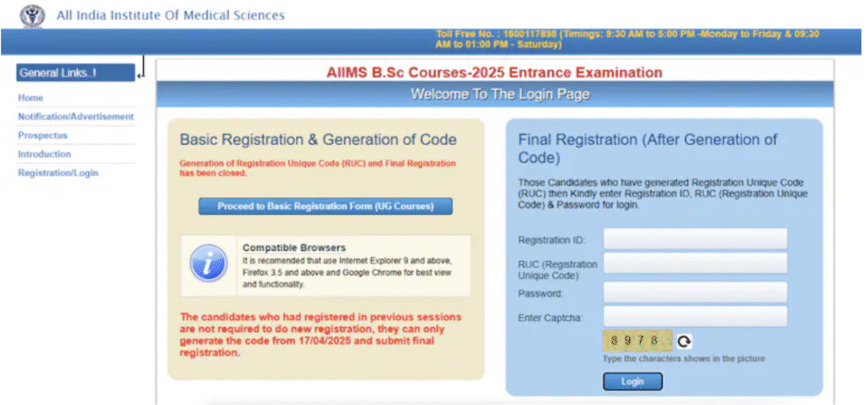Click the RUC (Registration Unique Code) label
The image size is (868, 405).
pyautogui.click(x=558, y=269)
